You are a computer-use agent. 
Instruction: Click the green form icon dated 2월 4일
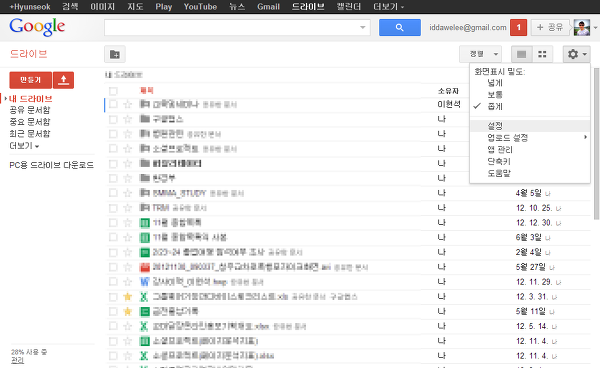pyautogui.click(x=144, y=252)
